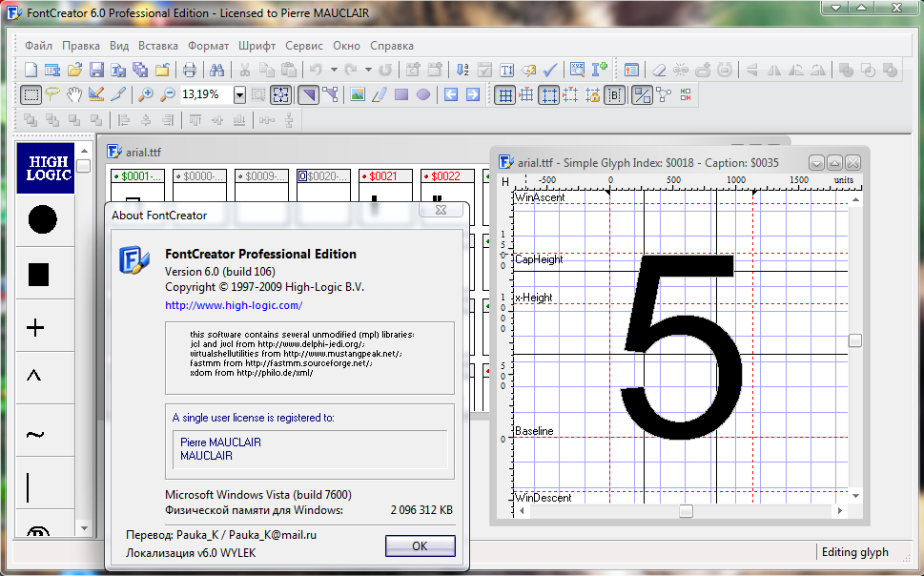Select the Zoom In magnifier tool

coord(145,94)
